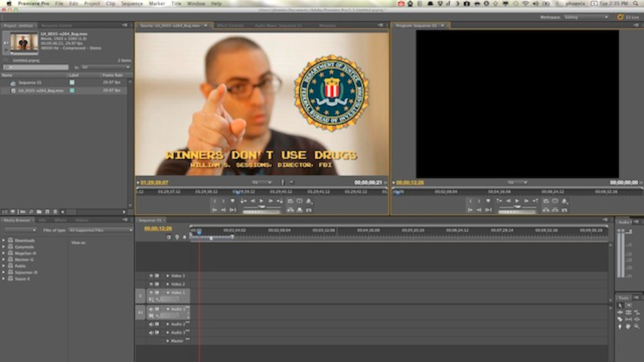Add unnumbered marker in Source monitor
This screenshot has height=362, width=644.
tap(232, 201)
